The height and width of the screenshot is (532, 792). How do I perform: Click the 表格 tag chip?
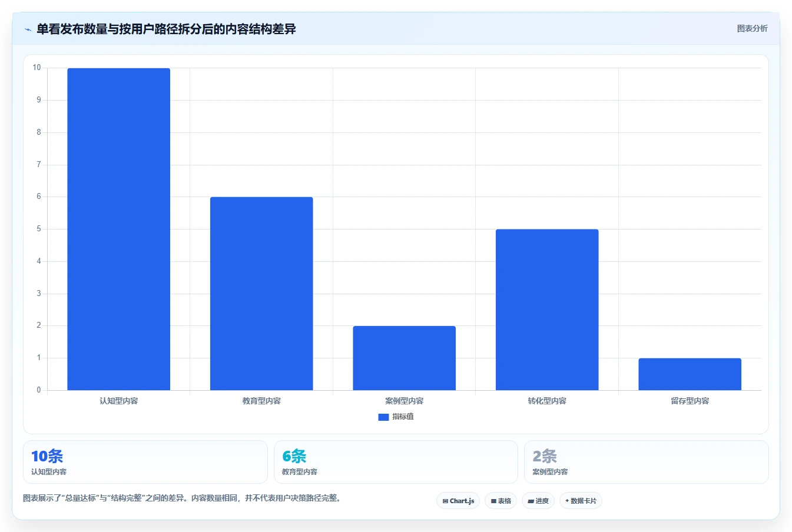coord(501,501)
